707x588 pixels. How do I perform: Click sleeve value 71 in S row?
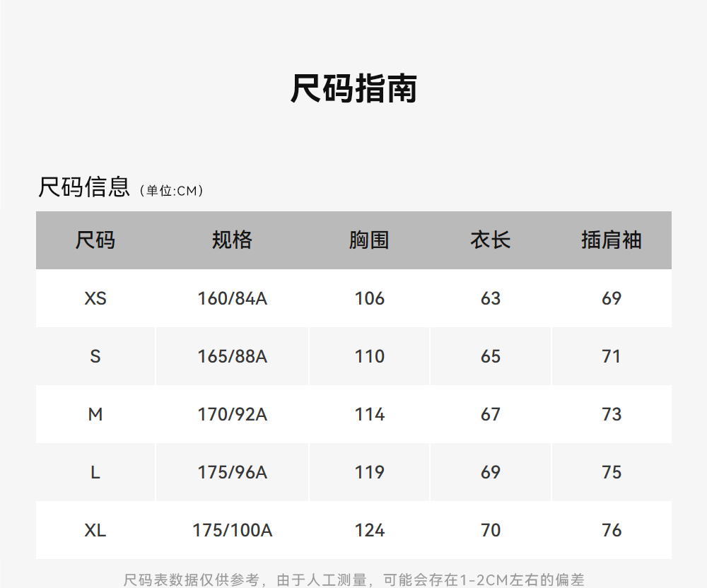[x=612, y=356]
